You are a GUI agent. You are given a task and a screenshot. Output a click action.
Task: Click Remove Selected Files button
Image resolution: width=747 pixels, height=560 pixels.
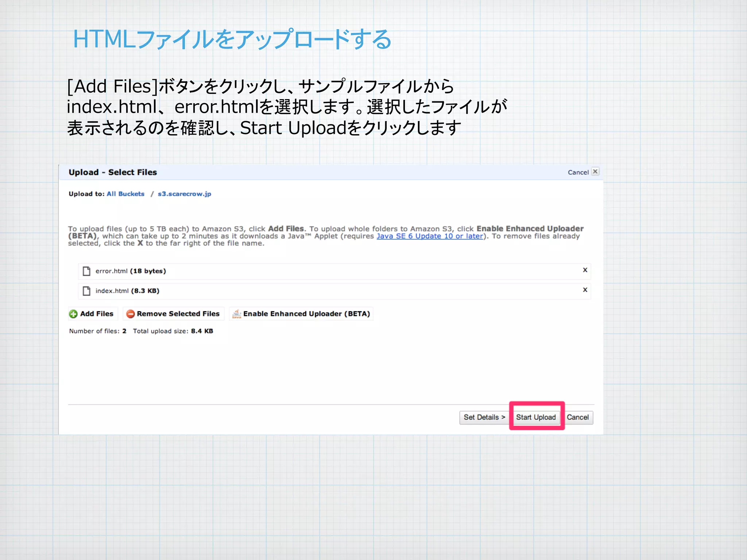pyautogui.click(x=173, y=314)
